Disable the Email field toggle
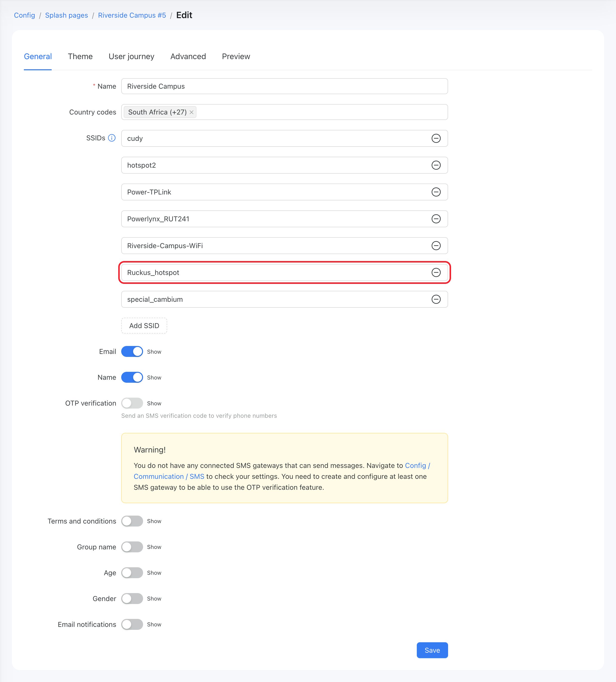The image size is (616, 682). (x=132, y=351)
